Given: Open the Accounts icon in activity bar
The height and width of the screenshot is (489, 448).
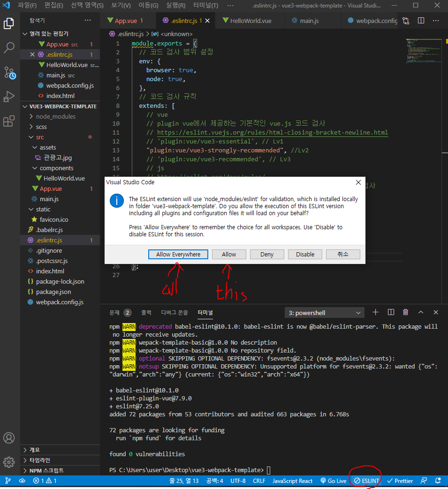Looking at the screenshot, I should coord(9,438).
